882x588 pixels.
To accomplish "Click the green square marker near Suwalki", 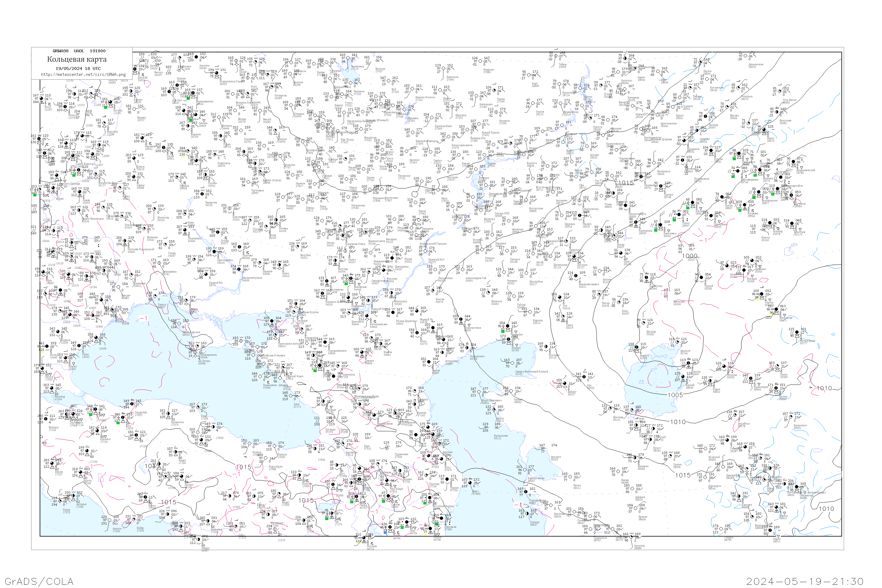I will 105,107.
